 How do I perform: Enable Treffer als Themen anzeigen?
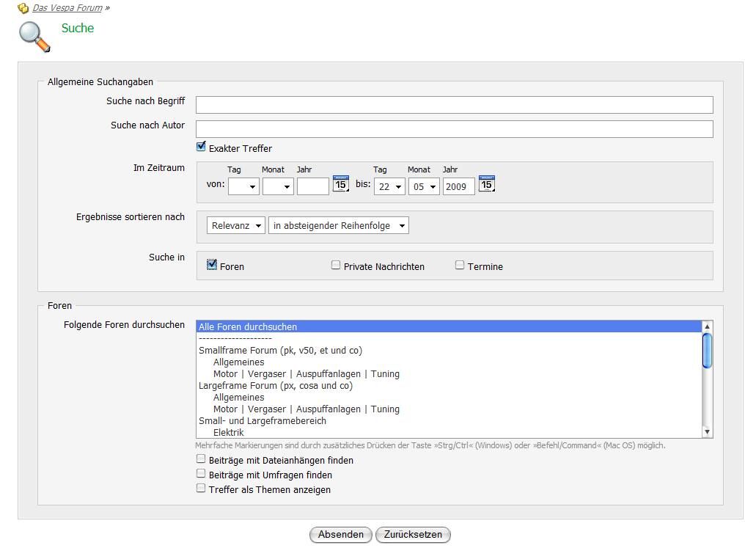[201, 489]
